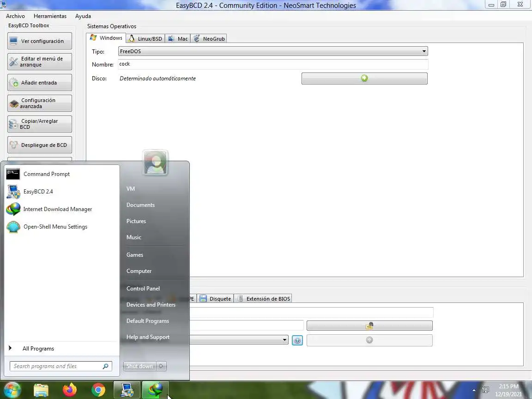Open Despliegue de BCD section
This screenshot has width=532, height=399.
pos(40,145)
